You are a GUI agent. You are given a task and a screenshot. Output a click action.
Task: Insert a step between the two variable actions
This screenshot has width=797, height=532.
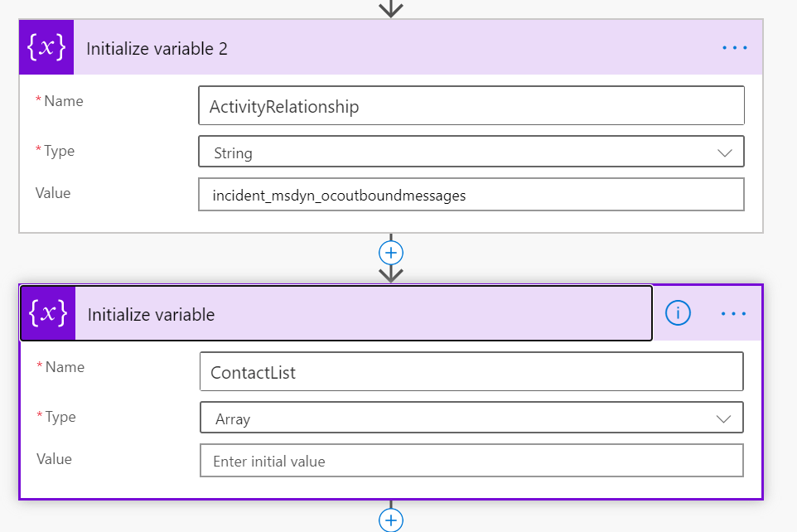pos(390,251)
